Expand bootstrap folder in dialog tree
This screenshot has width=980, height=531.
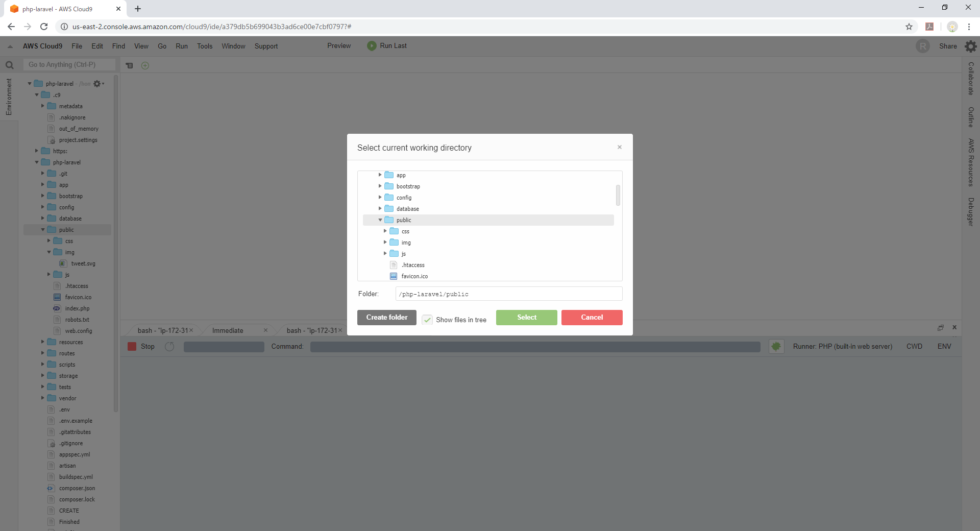pos(380,186)
